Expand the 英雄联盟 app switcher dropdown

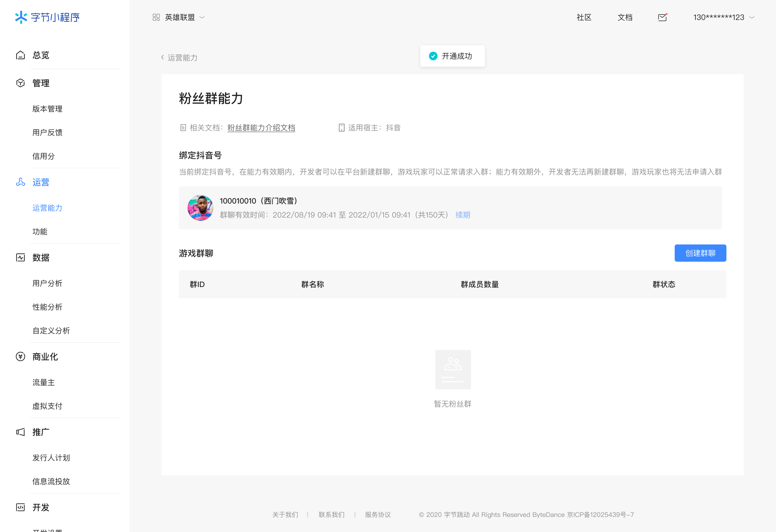point(202,17)
